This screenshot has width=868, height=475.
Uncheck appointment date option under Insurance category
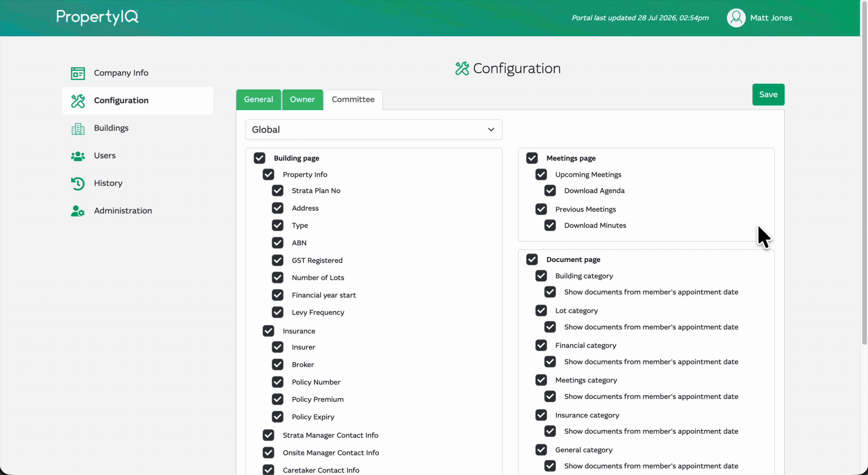coord(550,432)
